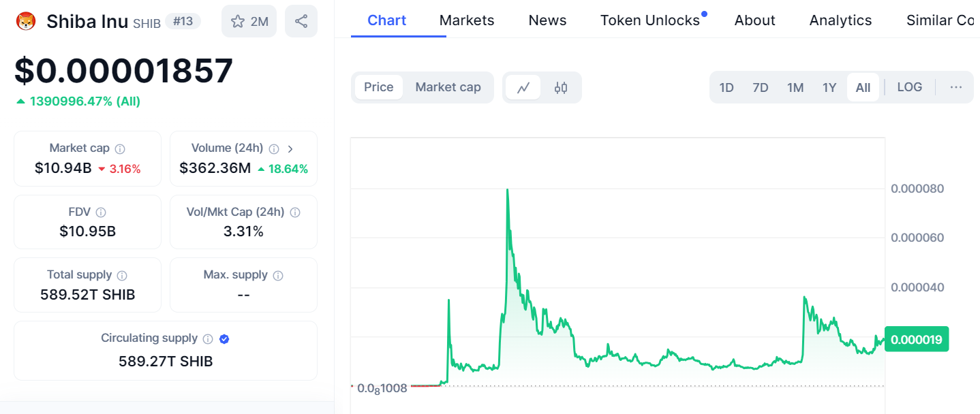Click the Shiba Inu coin logo
The height and width of the screenshot is (414, 980).
pyautogui.click(x=26, y=22)
